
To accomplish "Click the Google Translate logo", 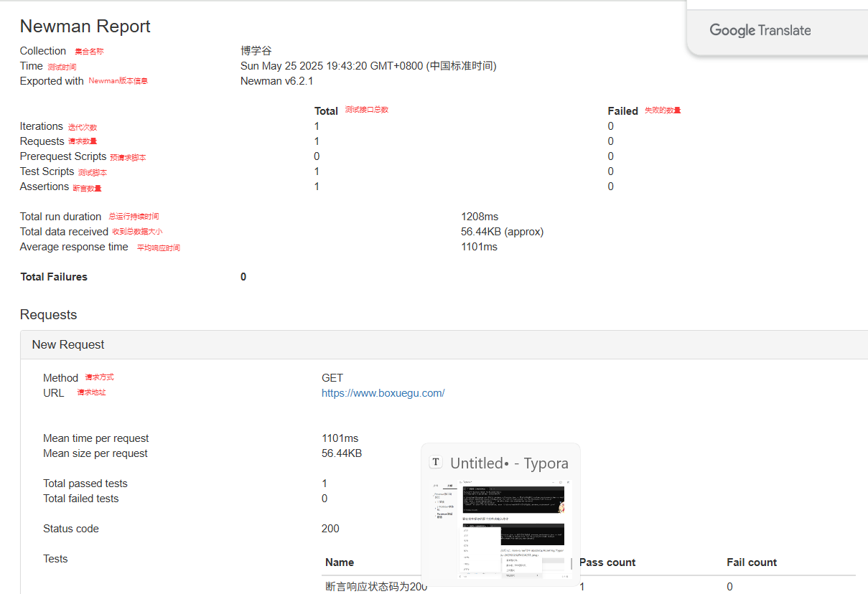I will (x=760, y=30).
